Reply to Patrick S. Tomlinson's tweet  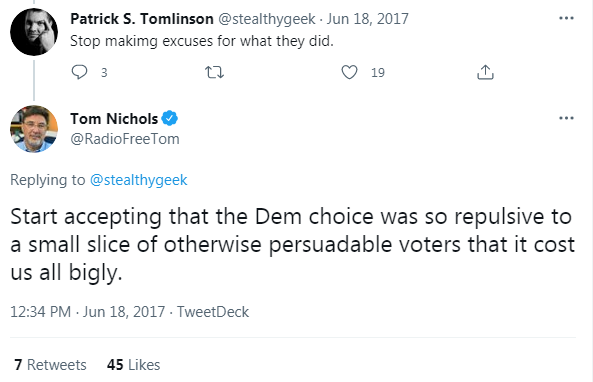pyautogui.click(x=79, y=72)
